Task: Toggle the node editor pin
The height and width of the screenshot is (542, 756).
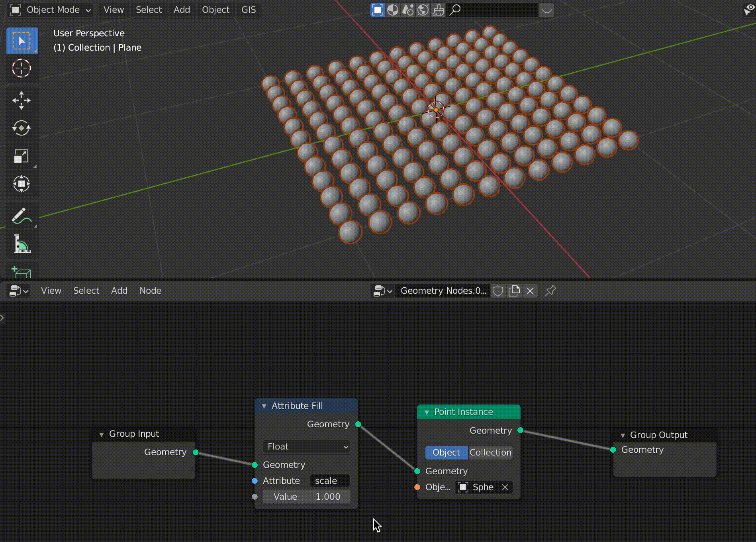Action: tap(550, 291)
